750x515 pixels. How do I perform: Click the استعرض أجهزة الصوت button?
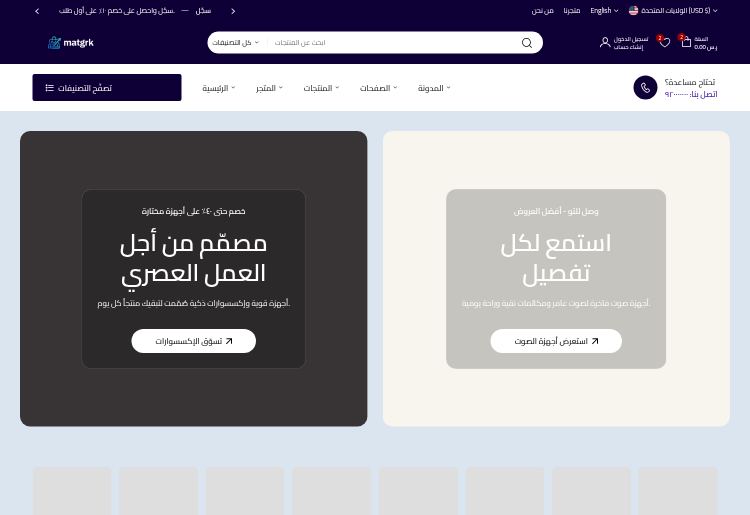click(556, 341)
